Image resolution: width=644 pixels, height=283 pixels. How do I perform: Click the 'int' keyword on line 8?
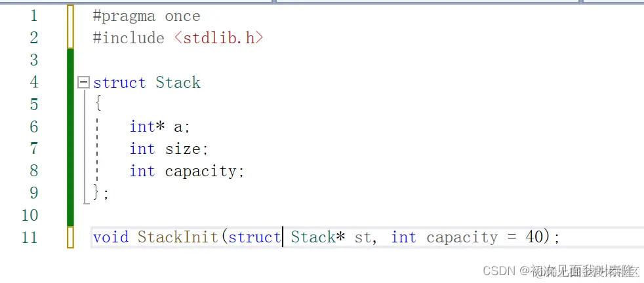[142, 171]
